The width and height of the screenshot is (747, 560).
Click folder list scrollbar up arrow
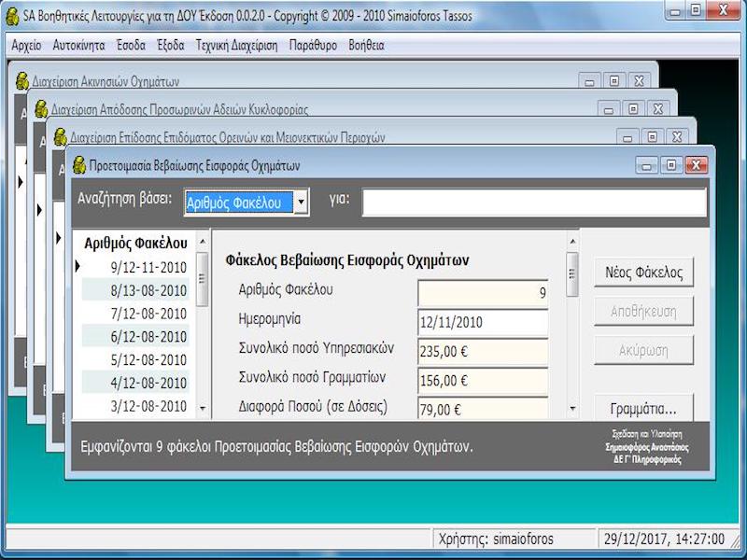point(203,242)
